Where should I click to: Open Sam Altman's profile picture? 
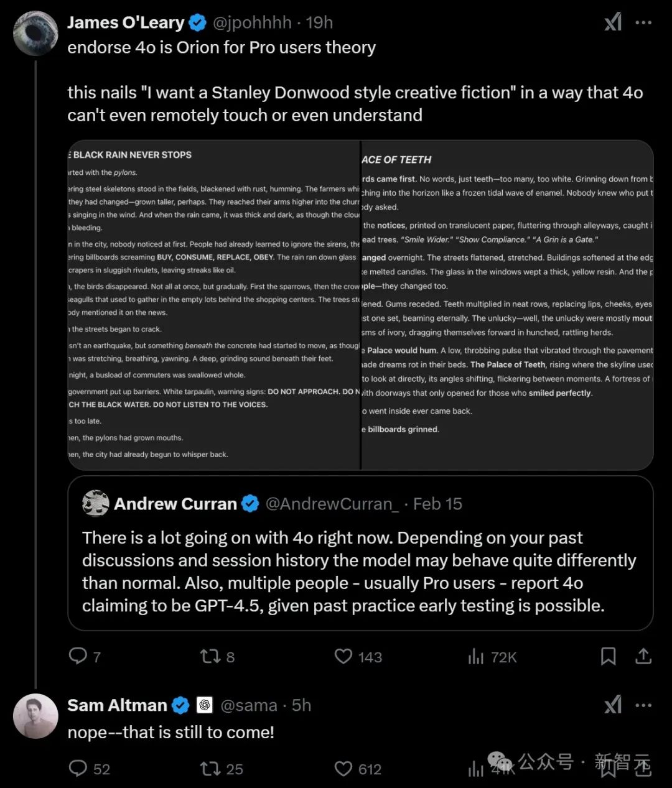tap(35, 716)
